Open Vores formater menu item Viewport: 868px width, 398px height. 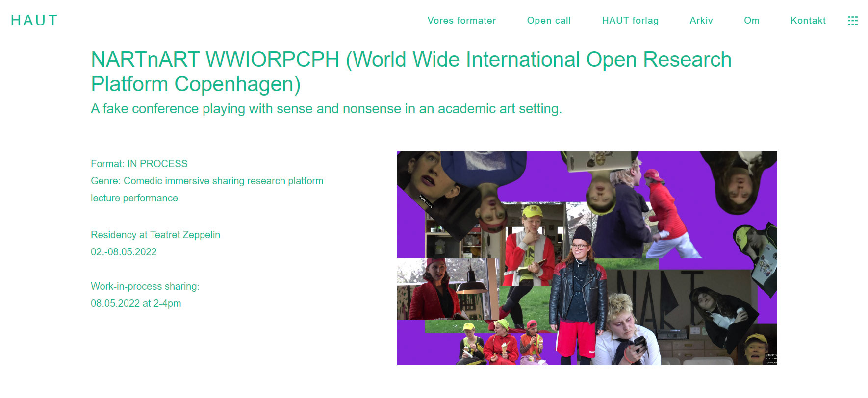[461, 21]
